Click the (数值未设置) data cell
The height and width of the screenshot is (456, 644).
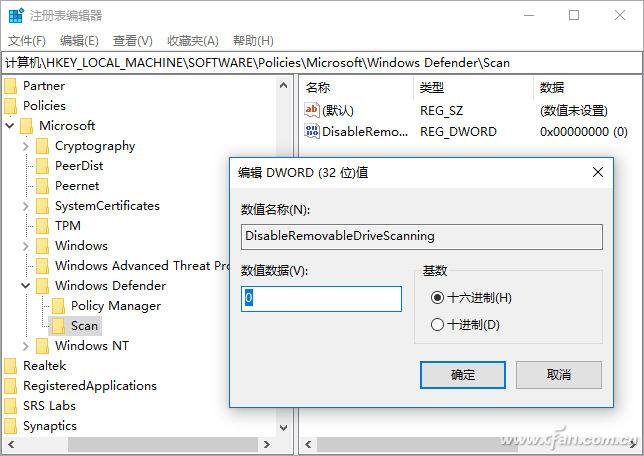574,111
